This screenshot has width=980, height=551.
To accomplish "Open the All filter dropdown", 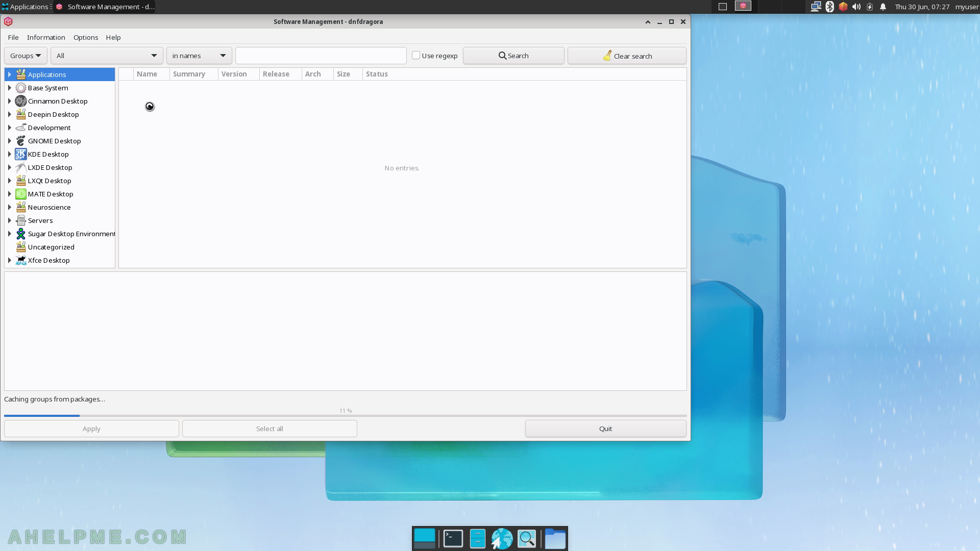I will click(x=107, y=56).
